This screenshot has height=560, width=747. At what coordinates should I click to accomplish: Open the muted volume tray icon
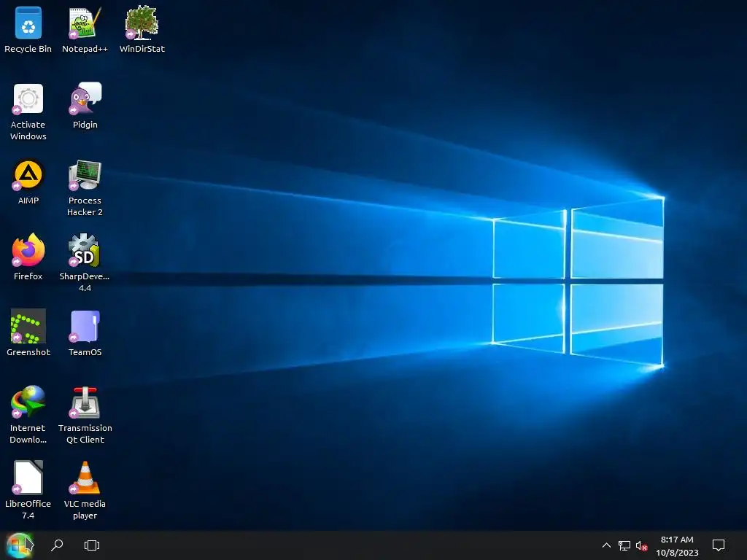(641, 545)
